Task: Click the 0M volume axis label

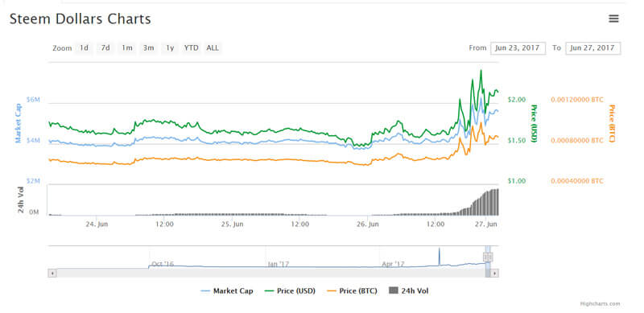Action: coord(34,212)
